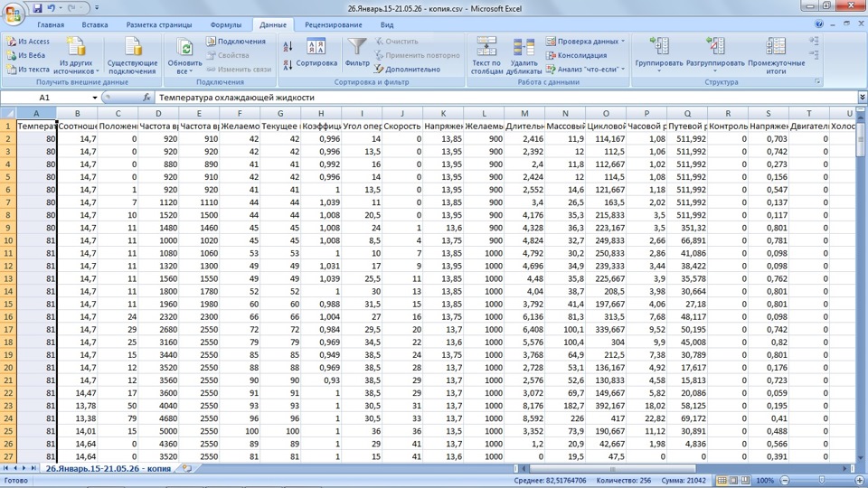The height and width of the screenshot is (488, 868).
Task: Open Формулы tab
Action: pos(226,25)
